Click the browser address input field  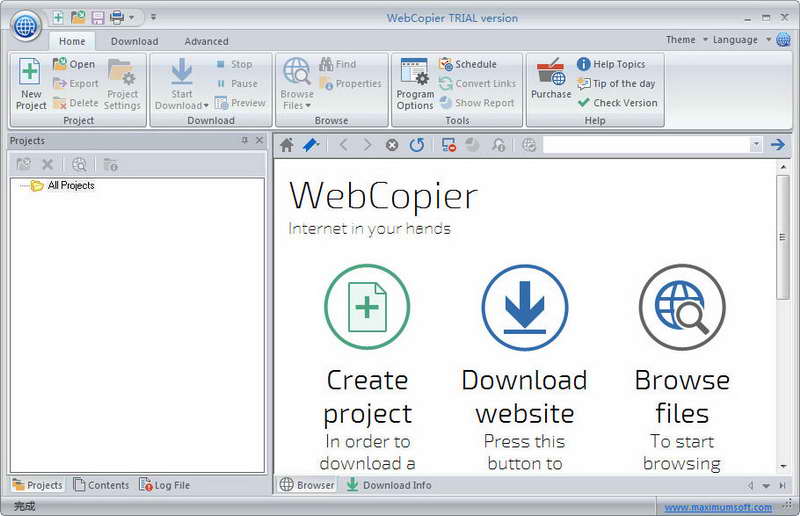tap(645, 145)
